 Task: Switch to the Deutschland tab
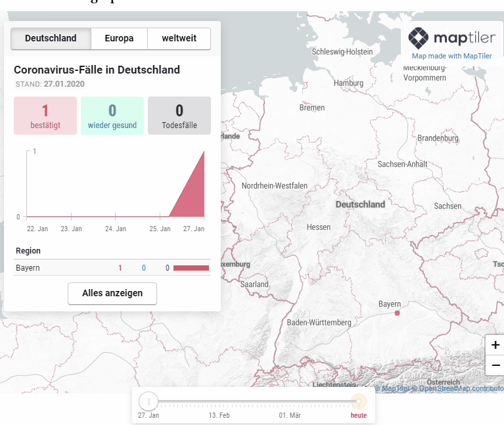click(51, 39)
